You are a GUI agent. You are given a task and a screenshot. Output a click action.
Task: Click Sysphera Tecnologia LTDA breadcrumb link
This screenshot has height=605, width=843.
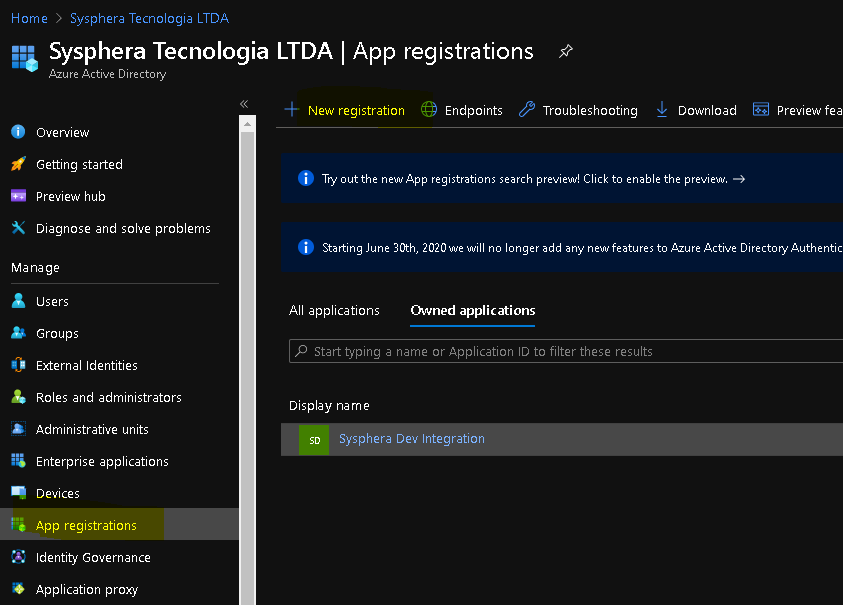pos(149,18)
